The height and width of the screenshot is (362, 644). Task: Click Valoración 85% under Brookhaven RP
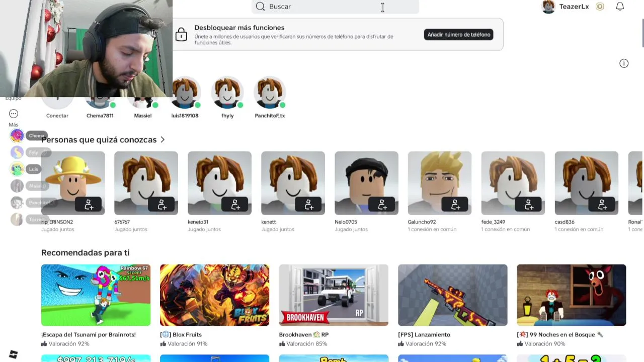coord(303,344)
